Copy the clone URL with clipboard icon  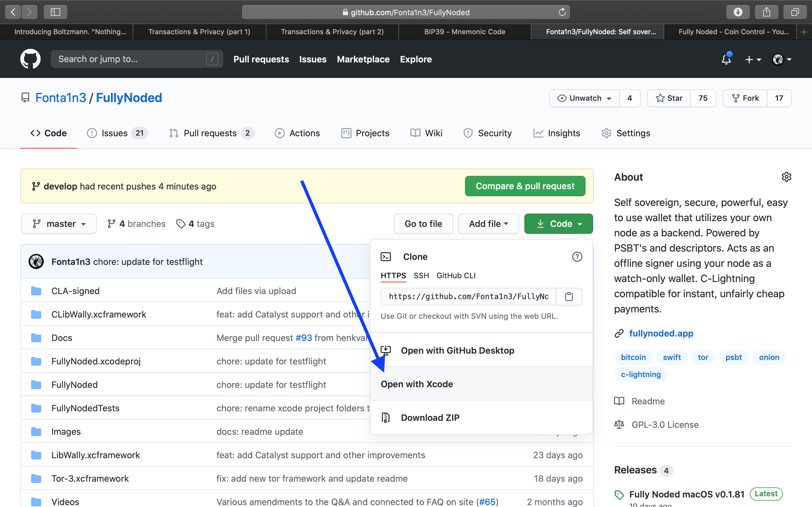click(x=569, y=296)
